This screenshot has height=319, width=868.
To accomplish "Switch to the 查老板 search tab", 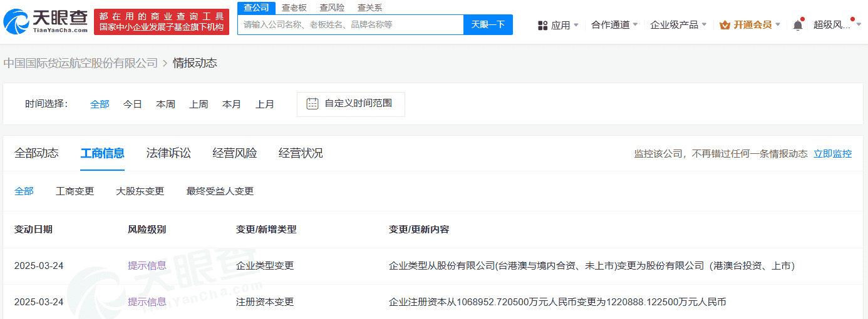I will pos(294,8).
